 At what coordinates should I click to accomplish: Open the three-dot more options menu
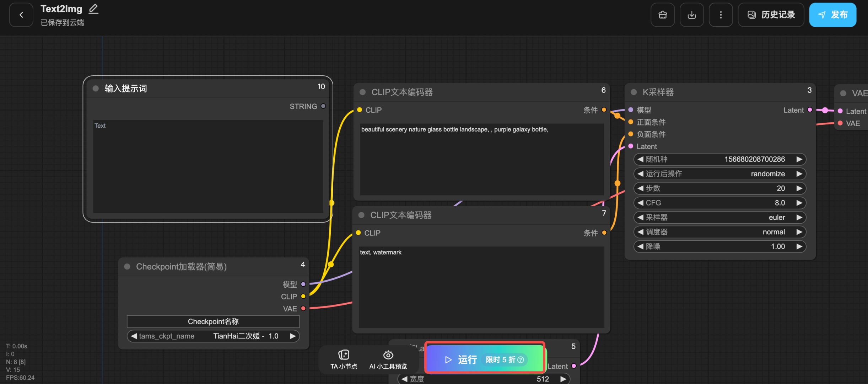tap(721, 15)
